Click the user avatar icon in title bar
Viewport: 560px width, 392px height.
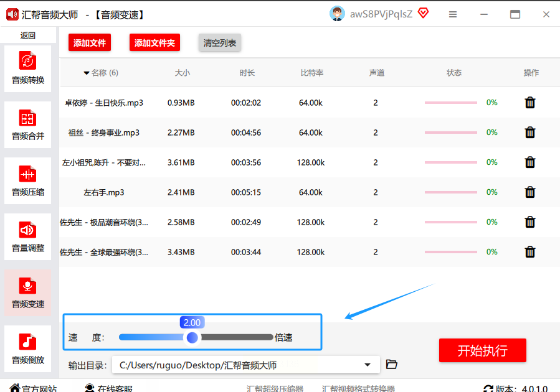tap(337, 14)
